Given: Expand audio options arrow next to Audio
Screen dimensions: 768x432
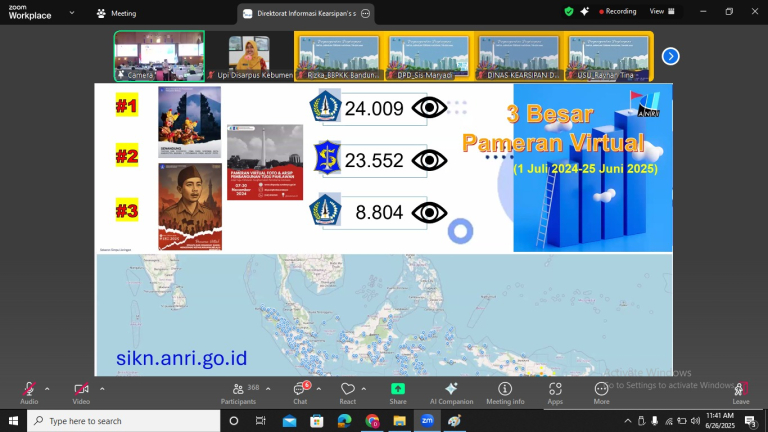Looking at the screenshot, I should click(47, 389).
